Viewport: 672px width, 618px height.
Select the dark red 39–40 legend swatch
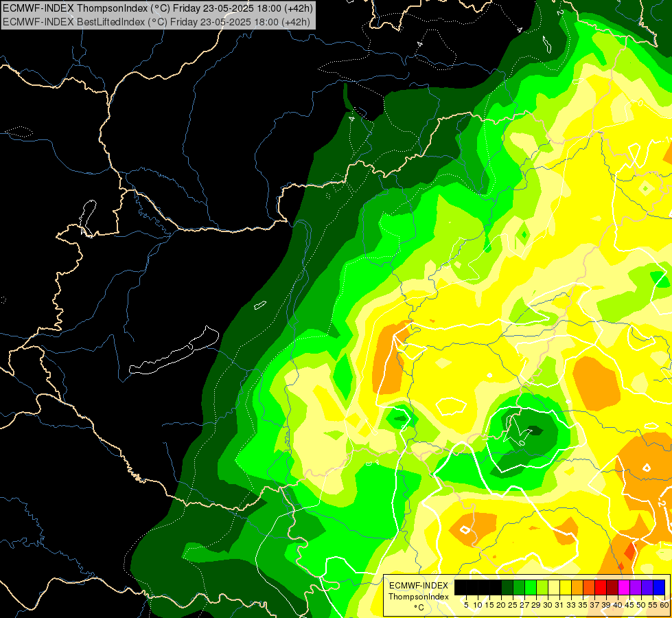(x=612, y=587)
